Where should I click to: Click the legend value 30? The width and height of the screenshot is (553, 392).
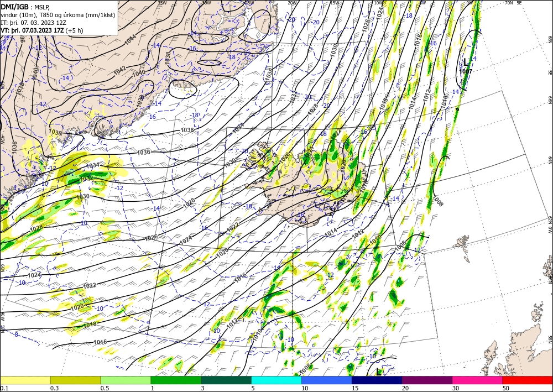click(x=456, y=388)
